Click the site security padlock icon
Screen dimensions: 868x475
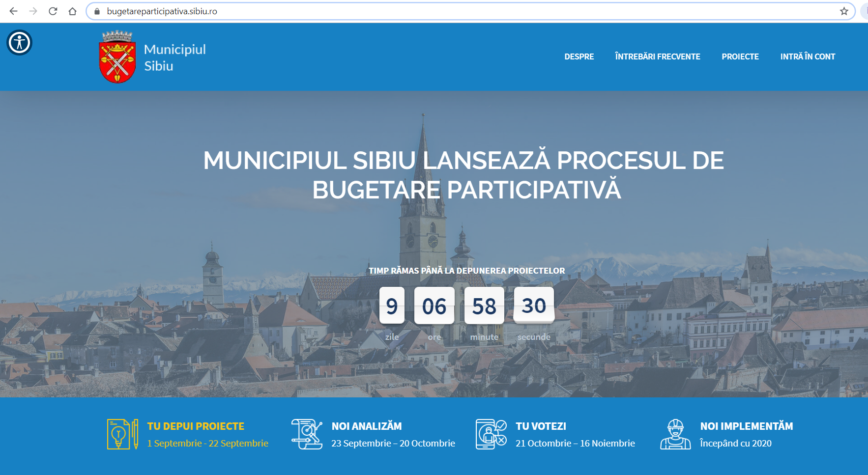click(x=96, y=10)
